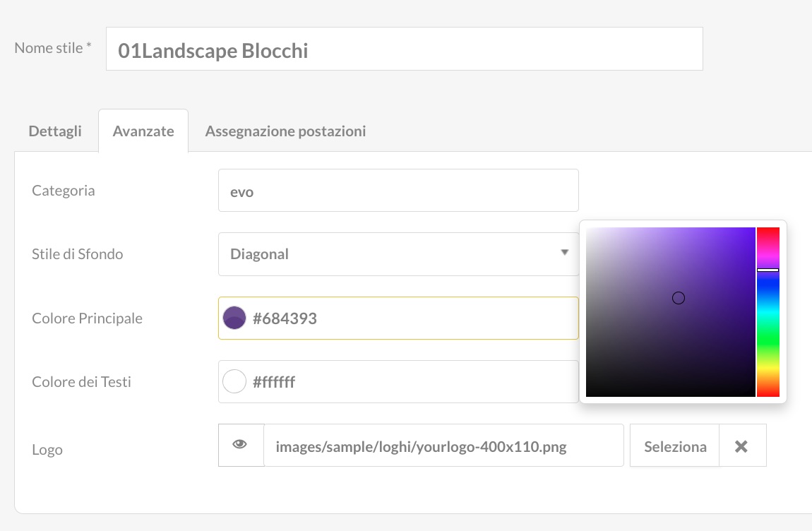
Task: Click the Nome stile input field
Action: click(405, 49)
